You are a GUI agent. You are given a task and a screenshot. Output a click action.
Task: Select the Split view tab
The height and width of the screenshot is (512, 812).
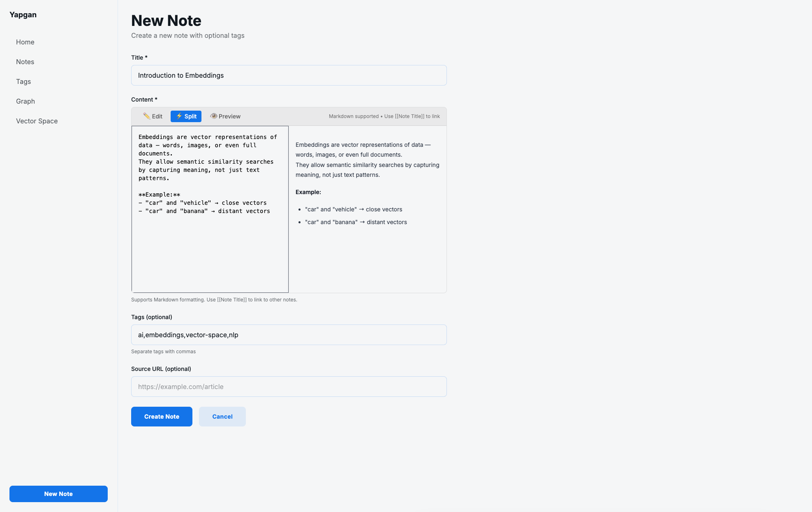[186, 116]
